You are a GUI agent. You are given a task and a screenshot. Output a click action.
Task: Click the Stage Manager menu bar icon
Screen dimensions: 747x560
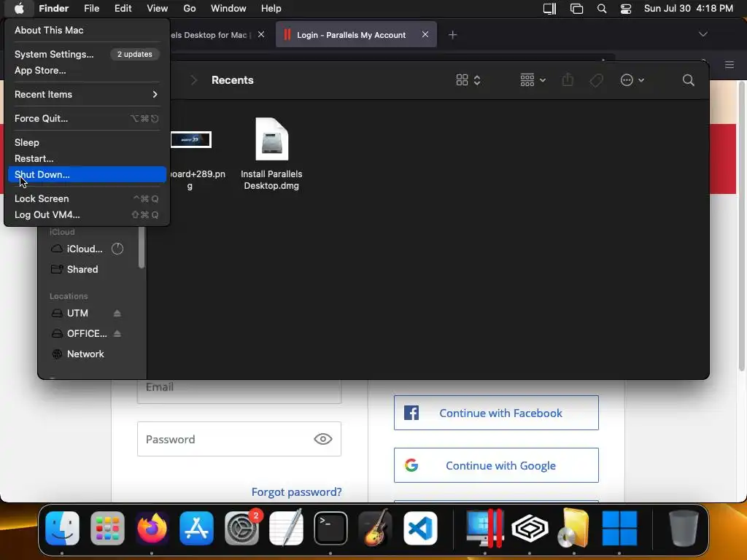(576, 9)
